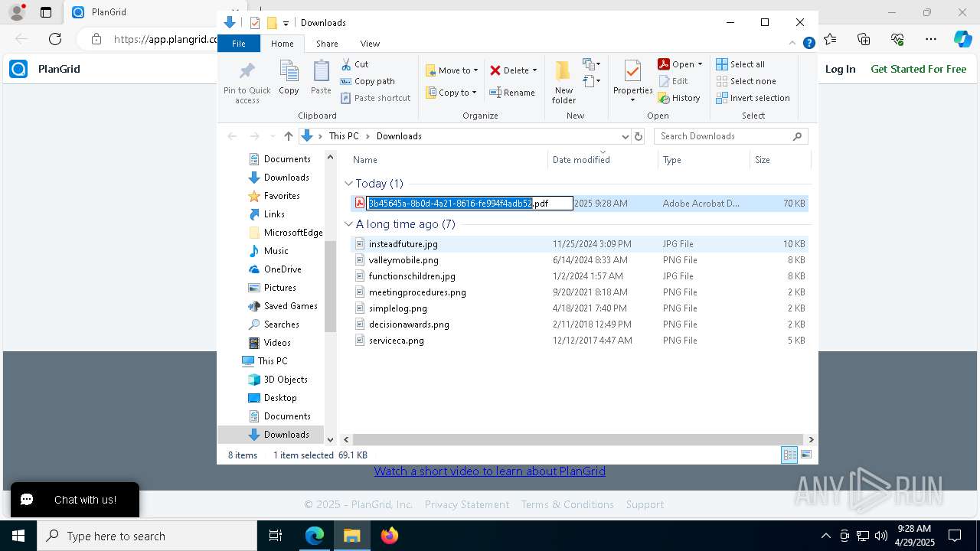Image resolution: width=980 pixels, height=551 pixels.
Task: Select the Home ribbon tab
Action: click(x=283, y=44)
